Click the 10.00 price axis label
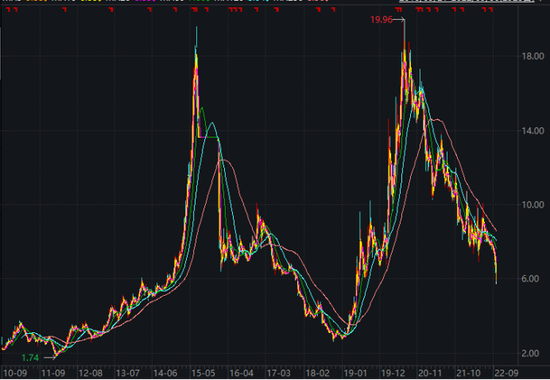550x380 pixels. click(x=532, y=205)
